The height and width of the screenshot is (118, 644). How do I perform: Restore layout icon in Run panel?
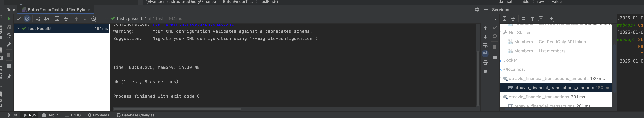point(9,66)
